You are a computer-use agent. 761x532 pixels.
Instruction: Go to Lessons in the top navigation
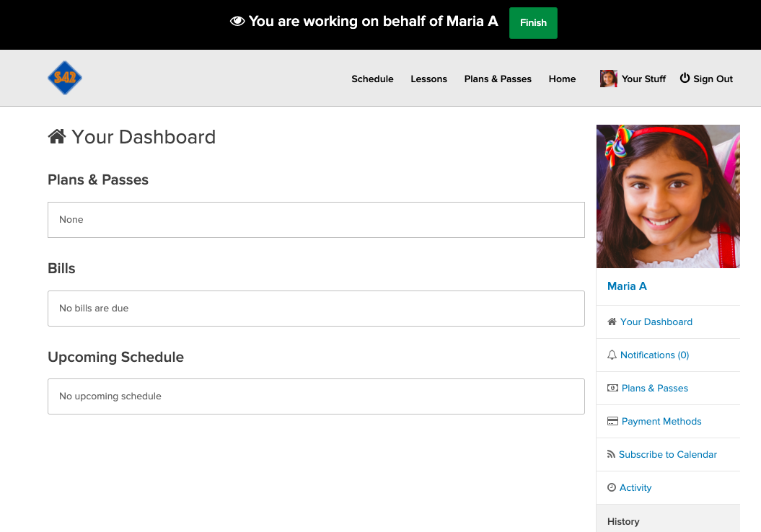pyautogui.click(x=428, y=79)
